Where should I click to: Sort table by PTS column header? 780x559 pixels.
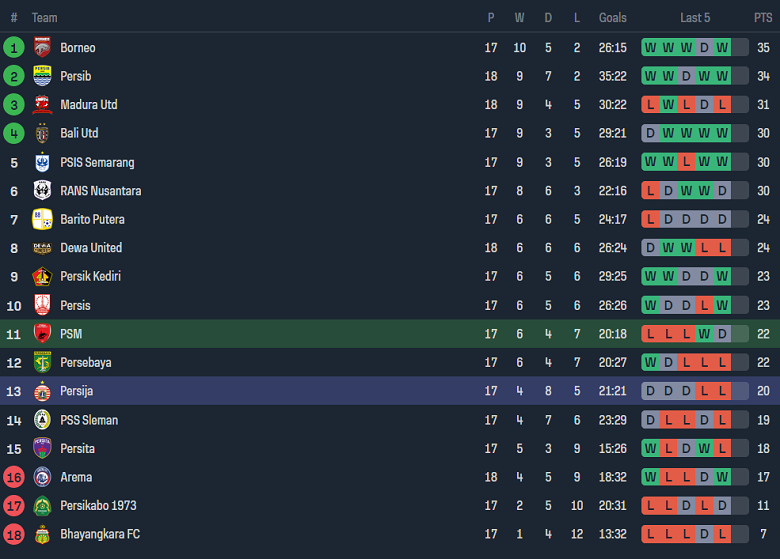[763, 17]
